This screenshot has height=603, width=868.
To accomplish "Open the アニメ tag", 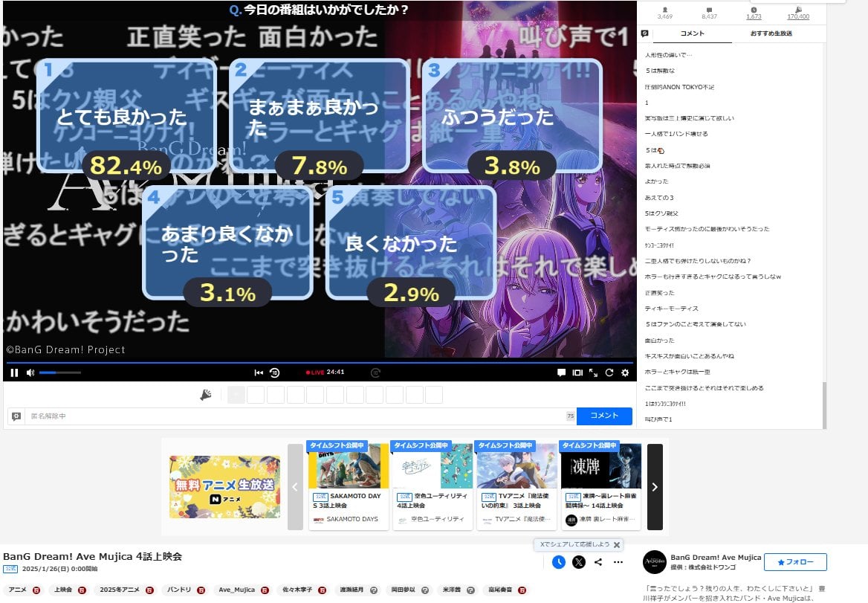I will [18, 590].
